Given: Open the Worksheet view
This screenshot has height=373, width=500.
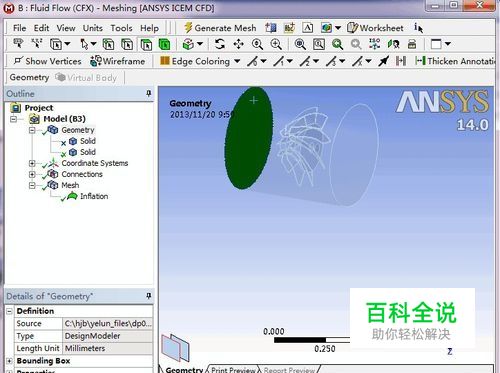Looking at the screenshot, I should [x=375, y=28].
